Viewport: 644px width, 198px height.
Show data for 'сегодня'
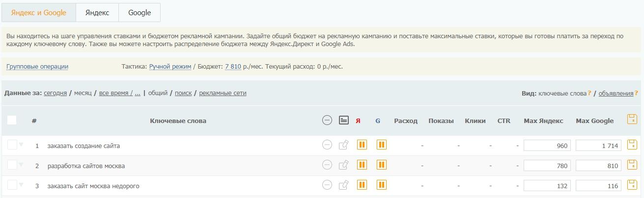55,93
